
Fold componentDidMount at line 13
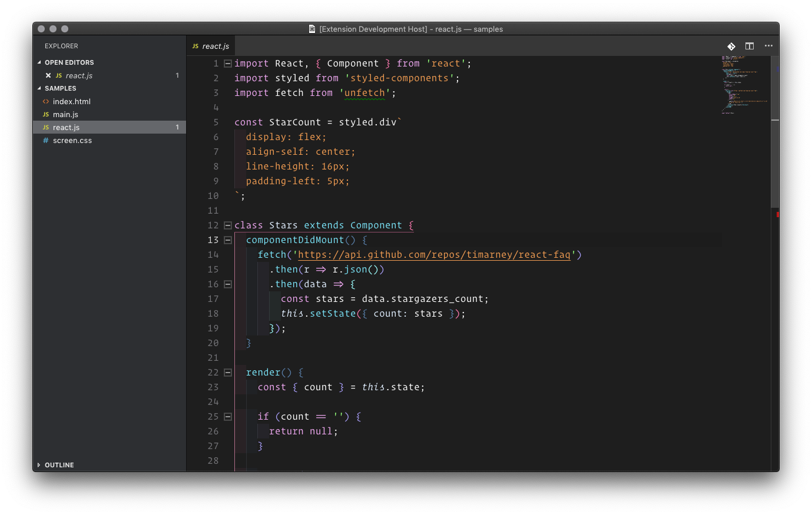228,240
